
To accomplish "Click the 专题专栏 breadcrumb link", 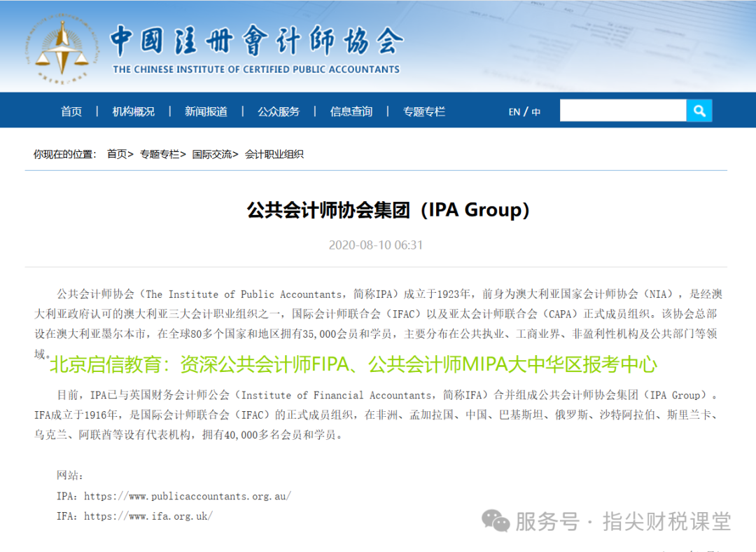I will [x=160, y=154].
